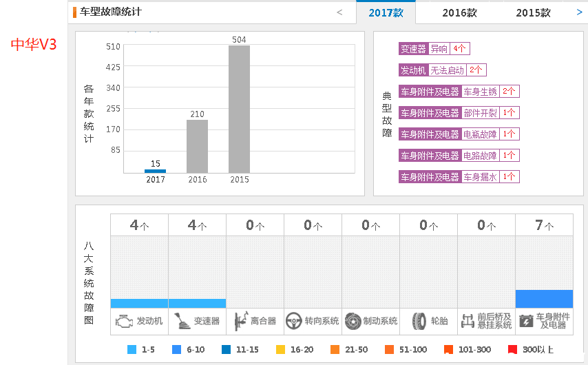Screen dimensions: 588x365
Task: Select the steering wheel (转向系统) icon
Action: click(x=294, y=321)
